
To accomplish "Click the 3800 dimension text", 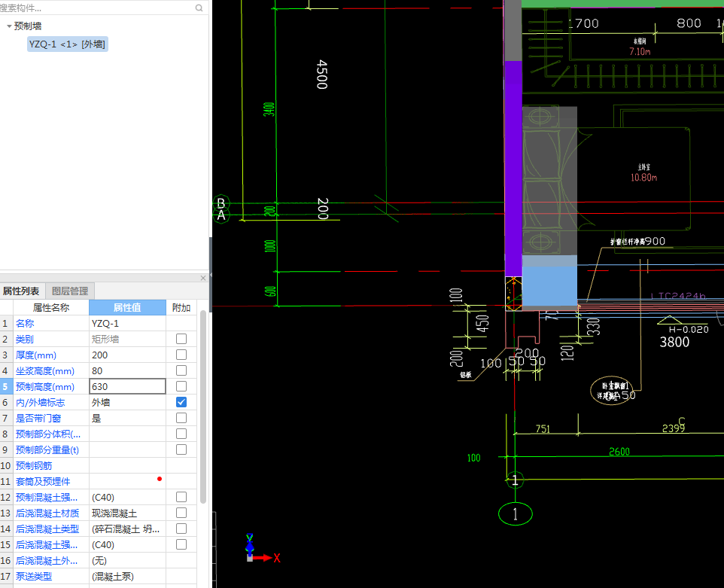I will coord(674,343).
